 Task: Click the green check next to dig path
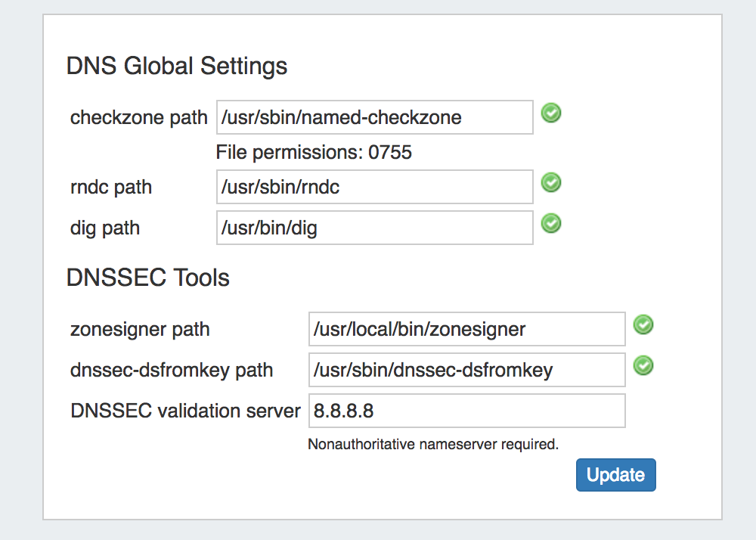pyautogui.click(x=551, y=223)
